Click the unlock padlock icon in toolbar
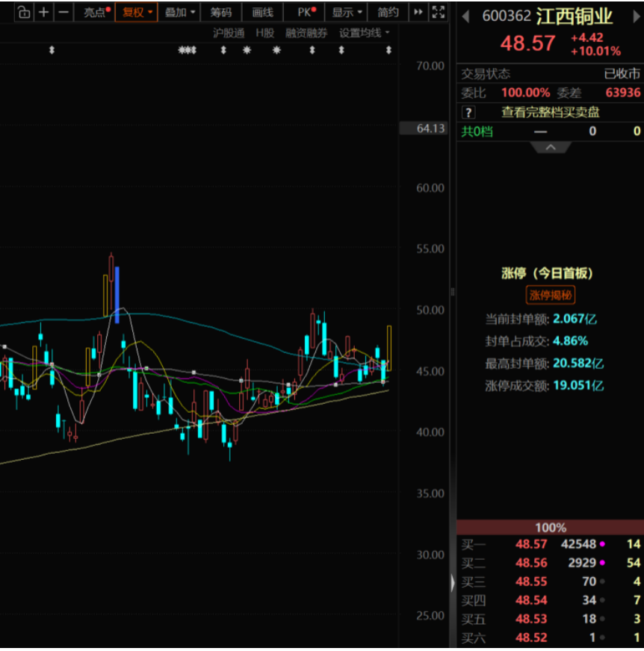 (24, 13)
